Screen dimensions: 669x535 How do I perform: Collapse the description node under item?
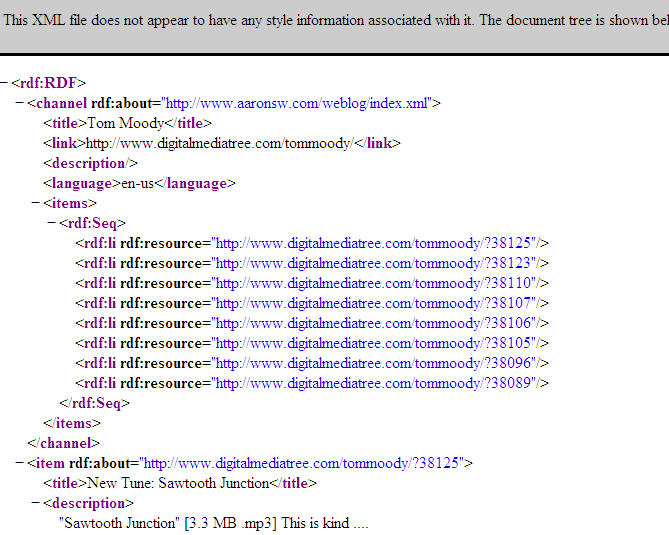[x=37, y=503]
